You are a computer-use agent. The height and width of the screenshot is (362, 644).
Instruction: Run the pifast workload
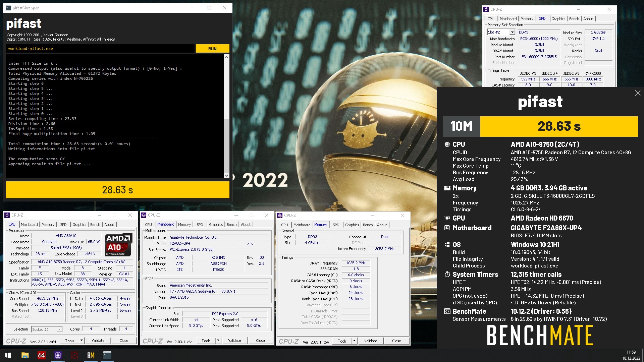pyautogui.click(x=212, y=49)
